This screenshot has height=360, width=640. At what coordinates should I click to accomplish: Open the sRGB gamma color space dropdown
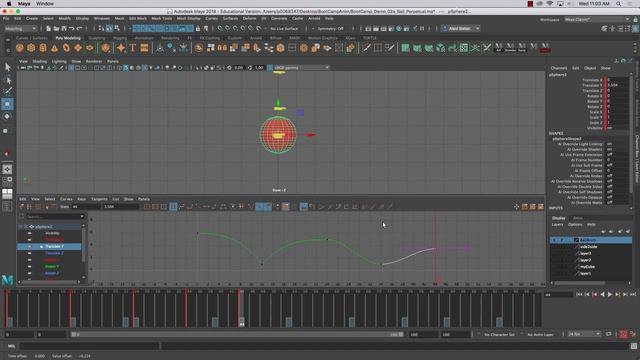pyautogui.click(x=301, y=68)
